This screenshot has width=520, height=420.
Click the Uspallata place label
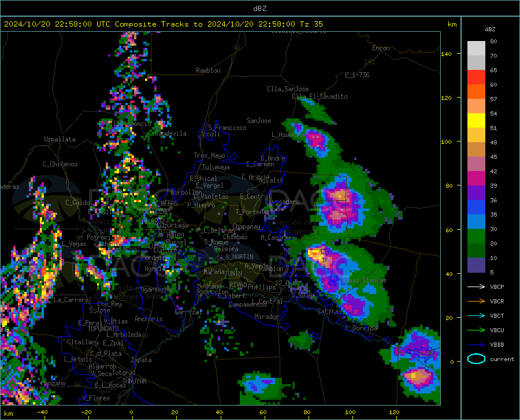click(x=60, y=139)
